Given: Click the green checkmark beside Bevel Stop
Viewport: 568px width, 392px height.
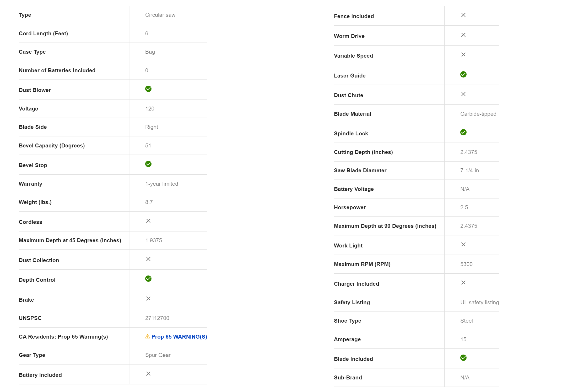Looking at the screenshot, I should (148, 164).
